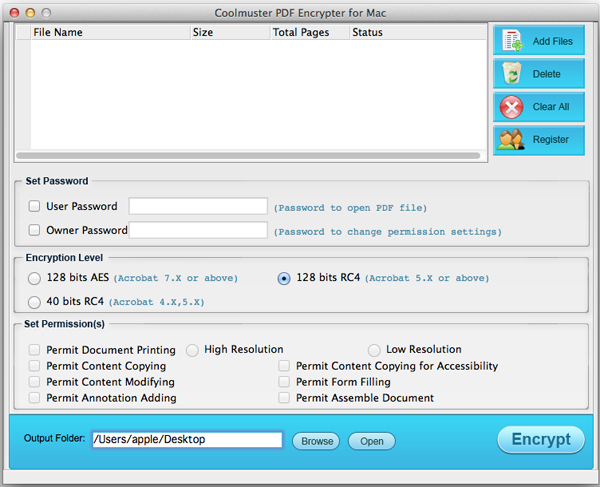The image size is (600, 487).
Task: Choose High Resolution printing option
Action: pos(192,350)
